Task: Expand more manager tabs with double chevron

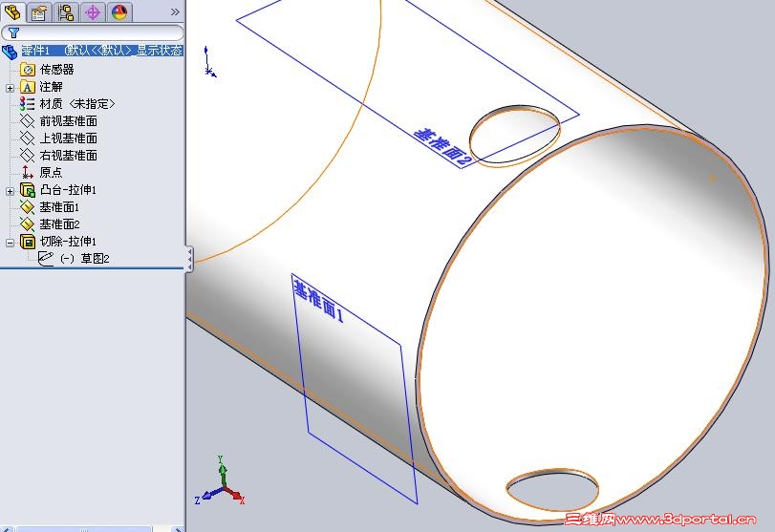Action: click(x=175, y=11)
